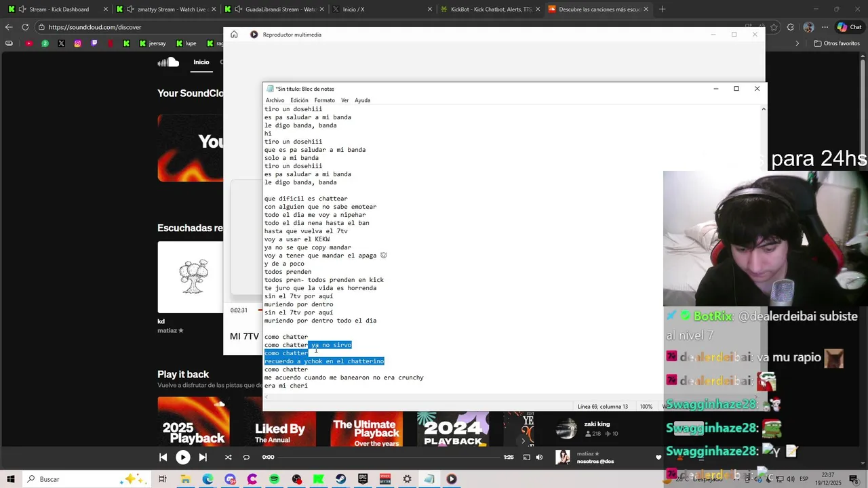Image resolution: width=868 pixels, height=488 pixels.
Task: Expand Otros favoritos bookmarks folder
Action: (x=835, y=43)
